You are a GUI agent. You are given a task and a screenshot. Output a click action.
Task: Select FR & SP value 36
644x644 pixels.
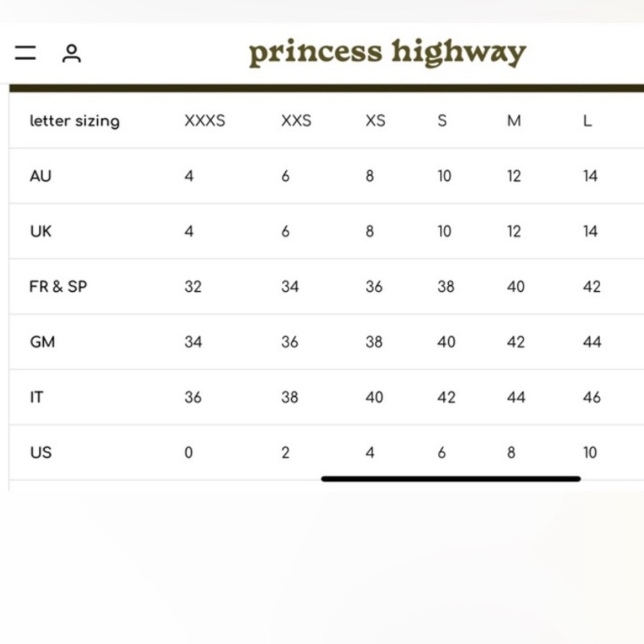click(374, 287)
